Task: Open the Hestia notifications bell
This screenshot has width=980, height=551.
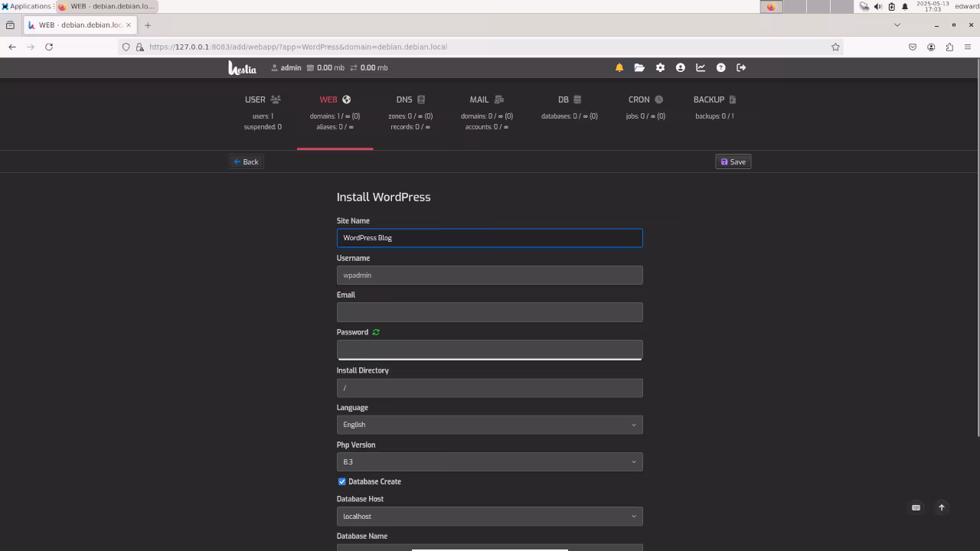Action: [x=619, y=67]
